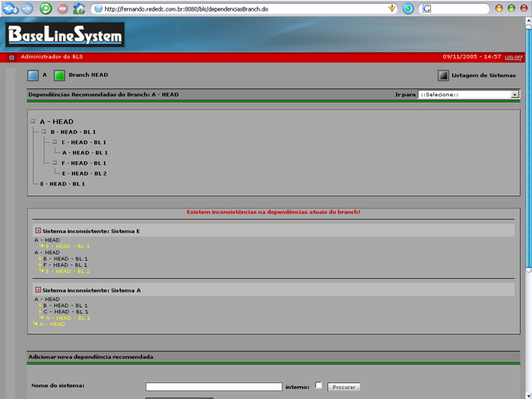Click the bookmark icon in the address bar
The height and width of the screenshot is (399, 532).
(392, 8)
